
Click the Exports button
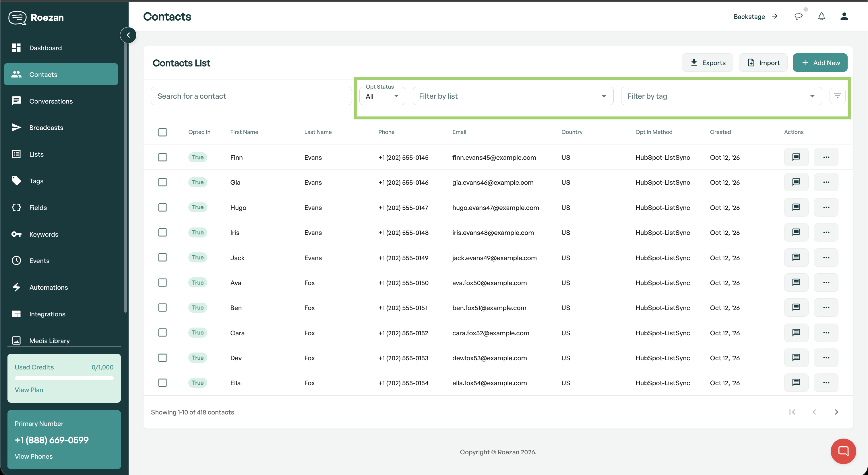(708, 63)
